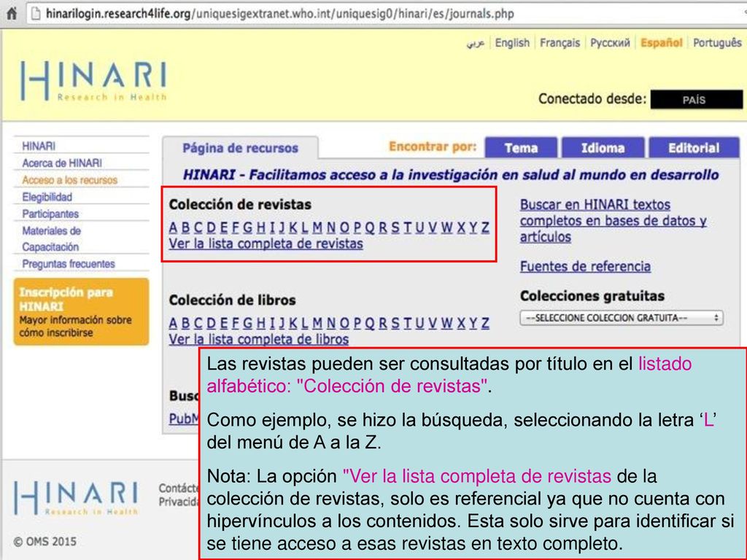Open Fuentes de referencia link
The image size is (747, 560).
coord(585,266)
